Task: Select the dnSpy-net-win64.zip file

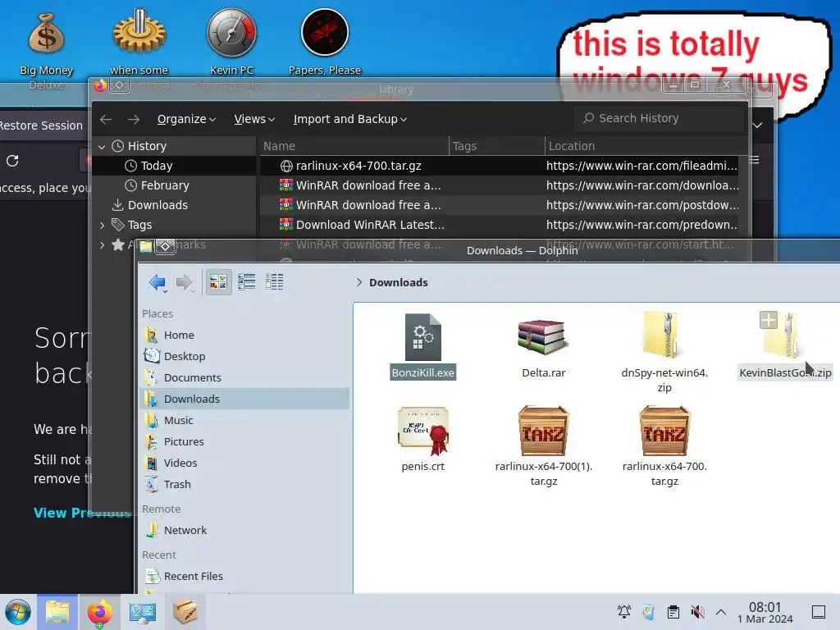Action: pos(664,351)
